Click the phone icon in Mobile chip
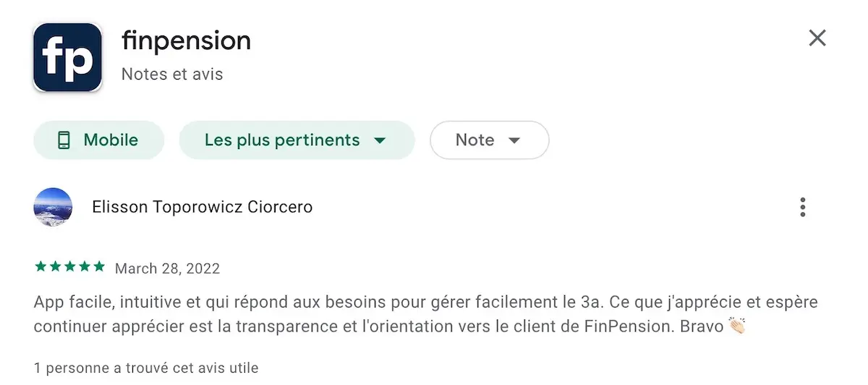This screenshot has height=385, width=868. point(64,140)
